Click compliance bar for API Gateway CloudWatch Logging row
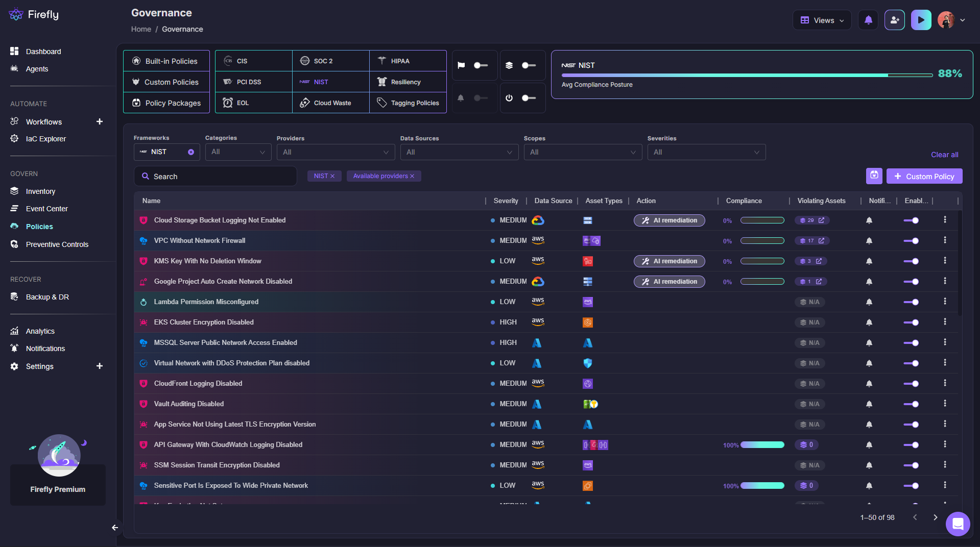Viewport: 980px width, 547px height. tap(762, 445)
